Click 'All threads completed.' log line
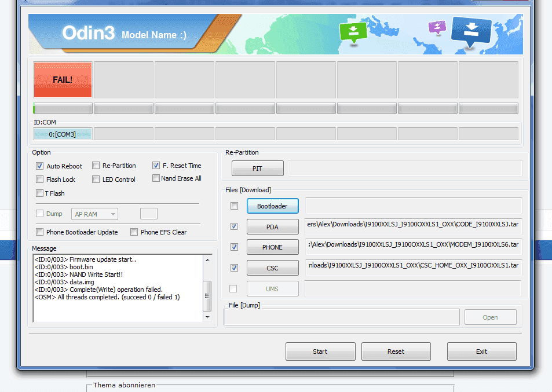This screenshot has height=392, width=552. click(x=107, y=297)
